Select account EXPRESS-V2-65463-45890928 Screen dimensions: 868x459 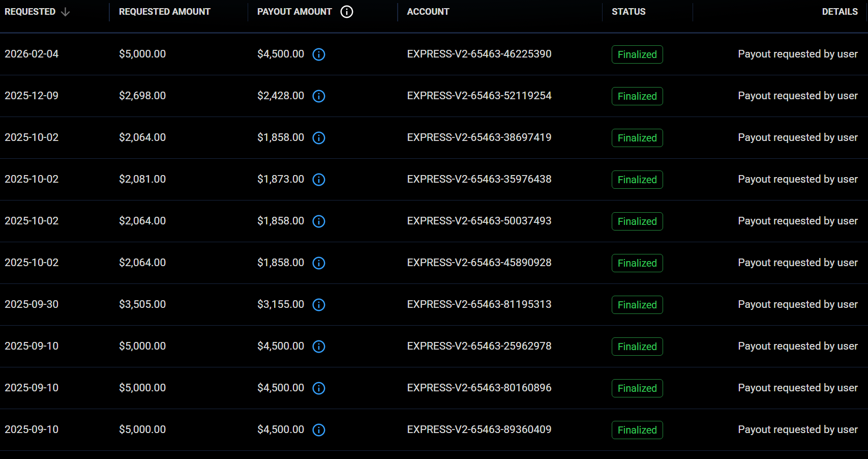click(x=479, y=263)
